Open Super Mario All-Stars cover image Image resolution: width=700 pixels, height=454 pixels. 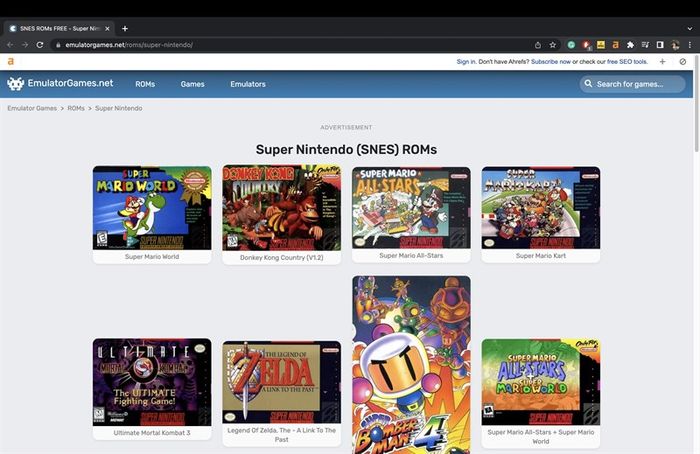click(411, 208)
